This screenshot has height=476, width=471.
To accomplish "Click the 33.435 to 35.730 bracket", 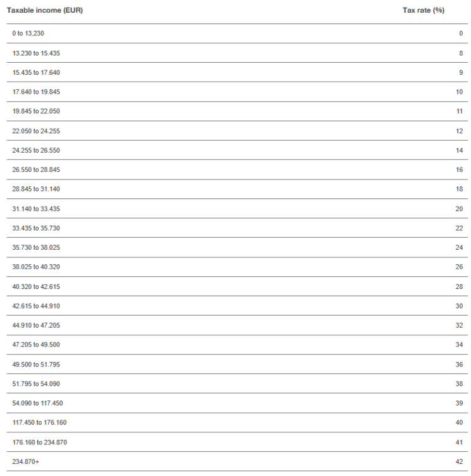I will [36, 228].
